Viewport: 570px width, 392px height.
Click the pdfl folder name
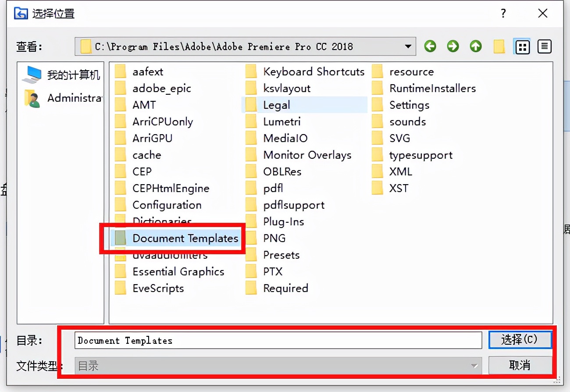click(273, 189)
